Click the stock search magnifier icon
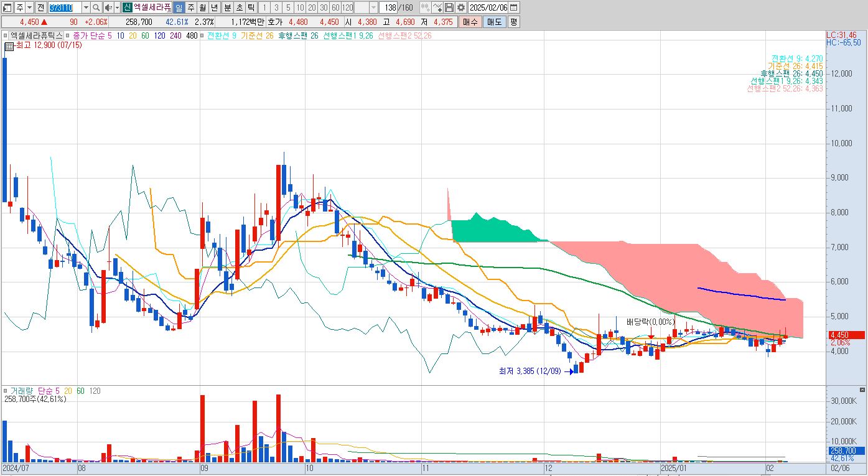Screen dimensions: 868x476 [x=96, y=7]
